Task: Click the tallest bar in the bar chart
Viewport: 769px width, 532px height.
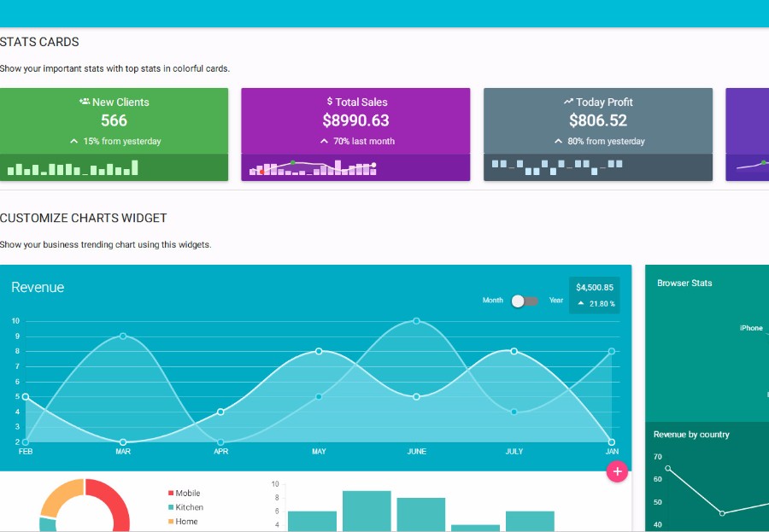Action: pos(367,511)
